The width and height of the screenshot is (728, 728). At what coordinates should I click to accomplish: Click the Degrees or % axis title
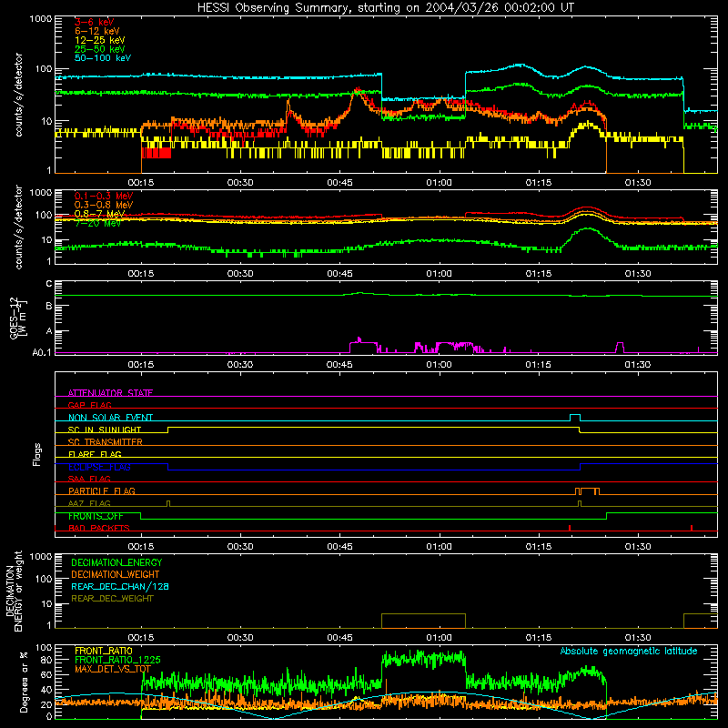pos(24,682)
